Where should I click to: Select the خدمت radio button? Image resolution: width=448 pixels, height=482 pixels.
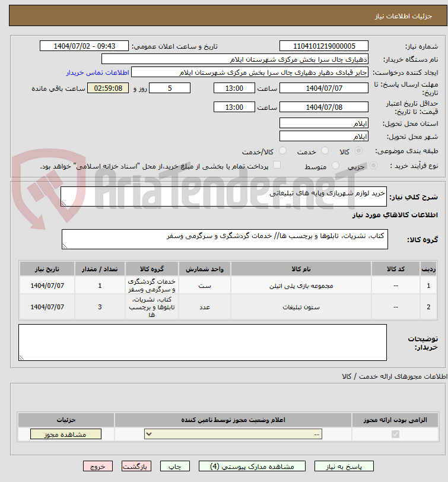click(325, 151)
